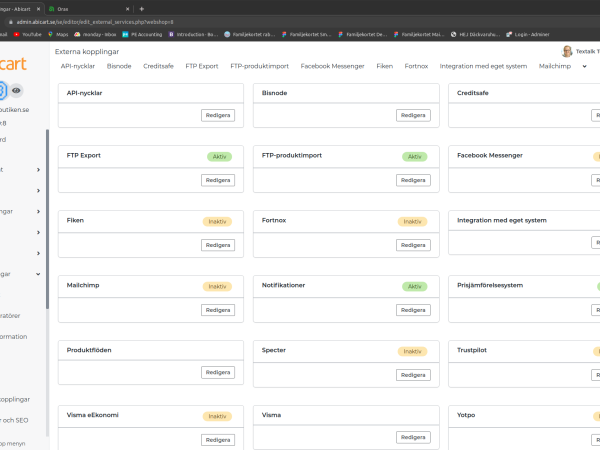This screenshot has height=450, width=600.
Task: Click Redigera in Visma card
Action: click(413, 437)
